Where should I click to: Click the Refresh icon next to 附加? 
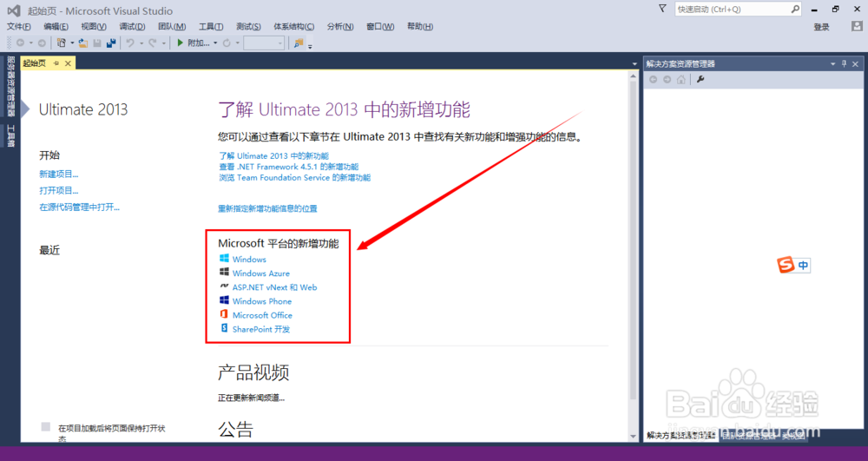(227, 43)
